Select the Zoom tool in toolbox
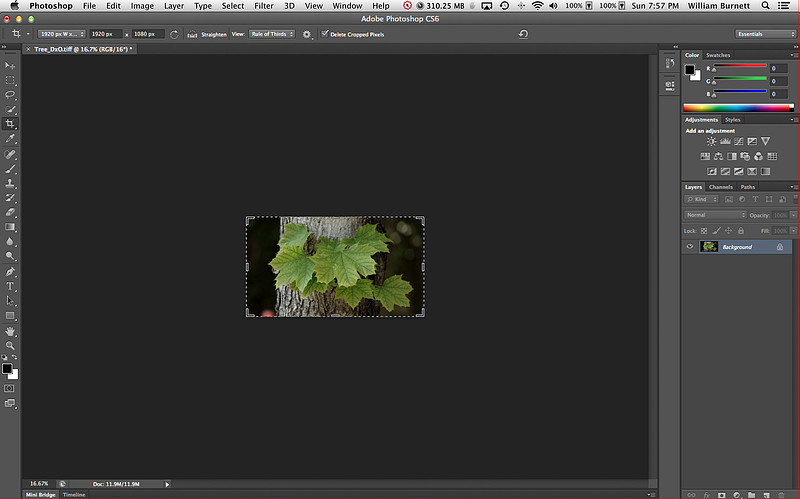 [10, 345]
